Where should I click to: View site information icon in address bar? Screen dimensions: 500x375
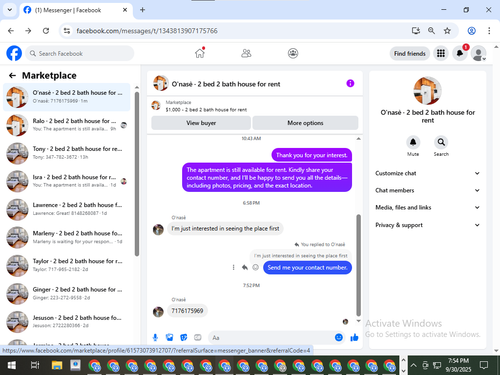point(67,31)
